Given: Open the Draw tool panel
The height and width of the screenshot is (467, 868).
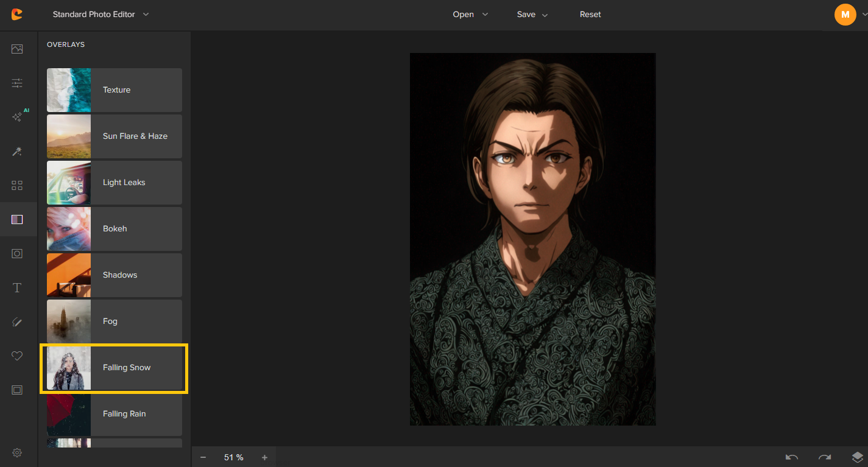Looking at the screenshot, I should point(16,321).
